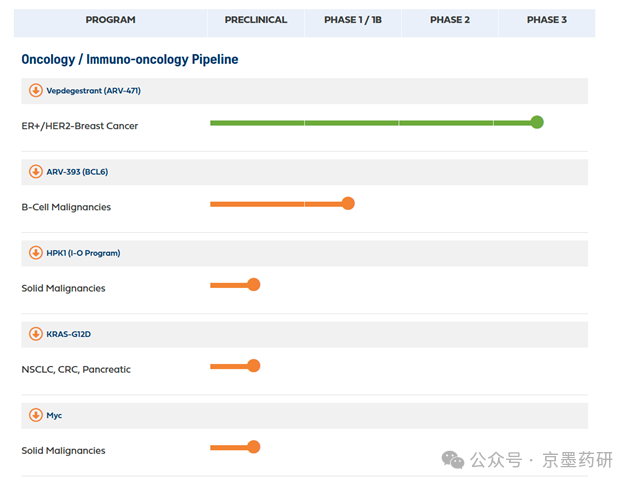This screenshot has height=485, width=633.
Task: Select the PHASE 2 column header
Action: [x=450, y=20]
